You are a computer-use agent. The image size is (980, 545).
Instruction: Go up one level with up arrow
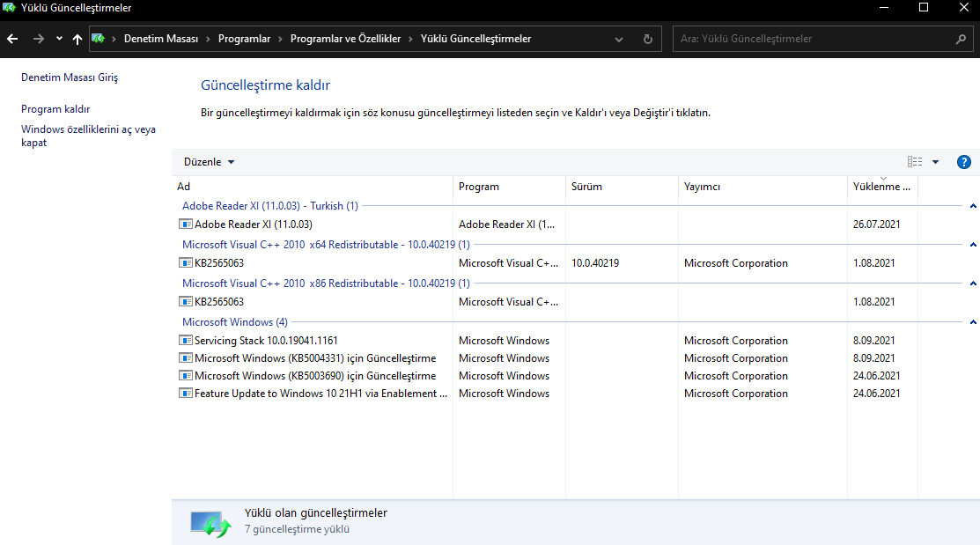[77, 39]
